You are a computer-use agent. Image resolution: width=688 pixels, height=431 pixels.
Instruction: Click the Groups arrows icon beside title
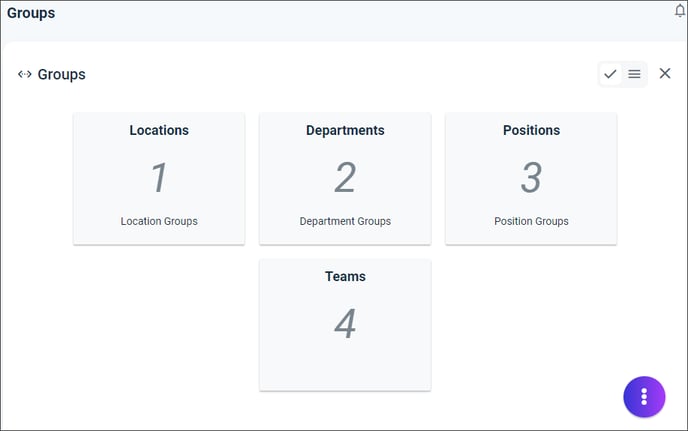point(25,74)
